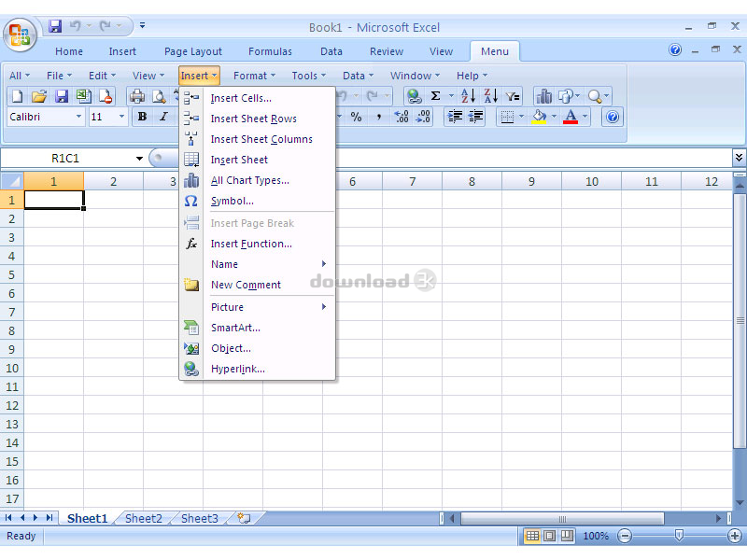
Task: Click the red font color button
Action: point(571,117)
